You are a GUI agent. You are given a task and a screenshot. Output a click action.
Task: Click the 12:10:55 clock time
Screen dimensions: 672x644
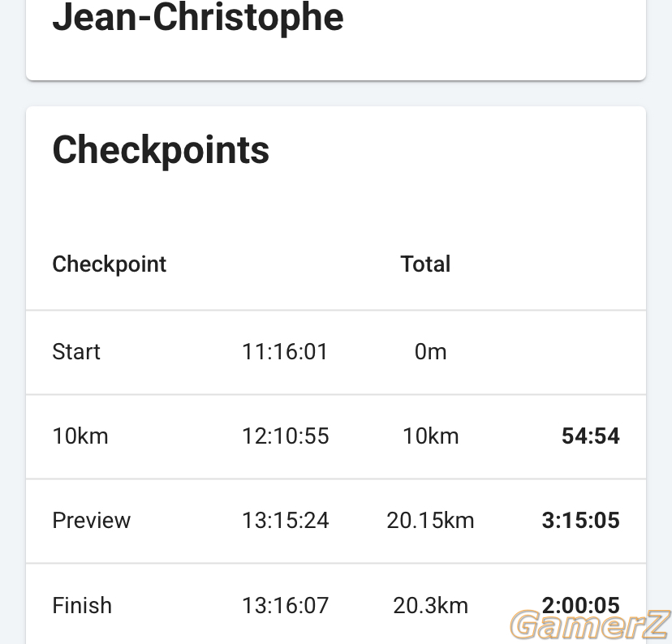(286, 436)
